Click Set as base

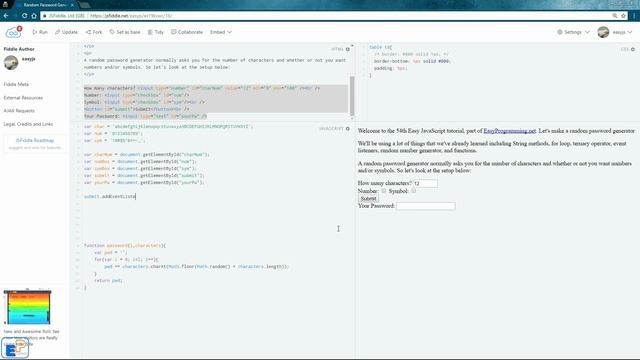coord(125,32)
